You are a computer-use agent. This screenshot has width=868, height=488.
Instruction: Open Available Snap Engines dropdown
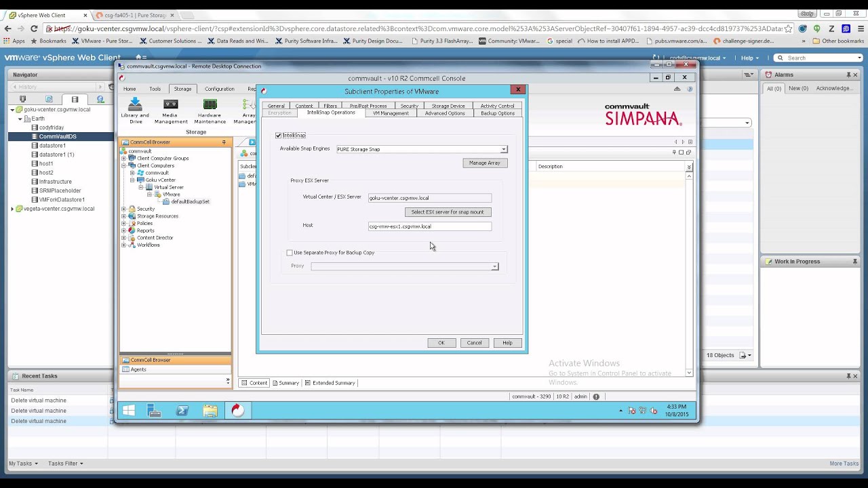pos(503,149)
